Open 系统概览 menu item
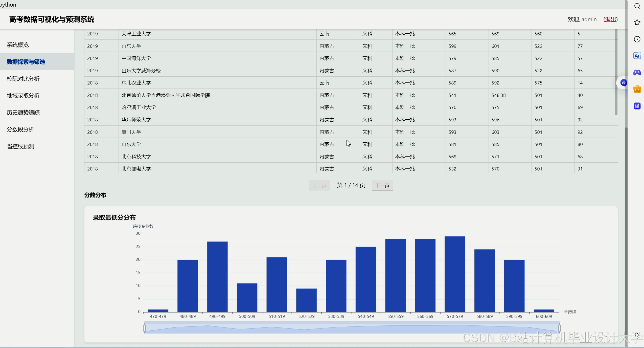 click(18, 45)
